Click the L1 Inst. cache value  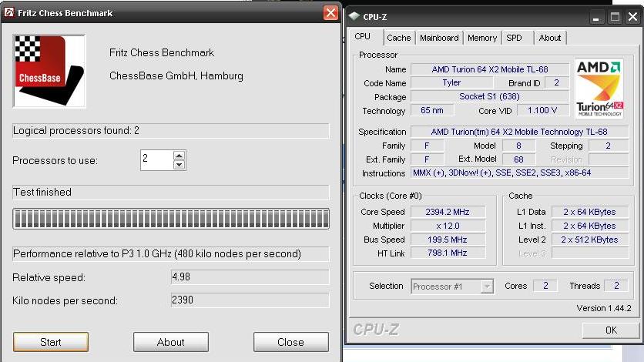coord(590,226)
